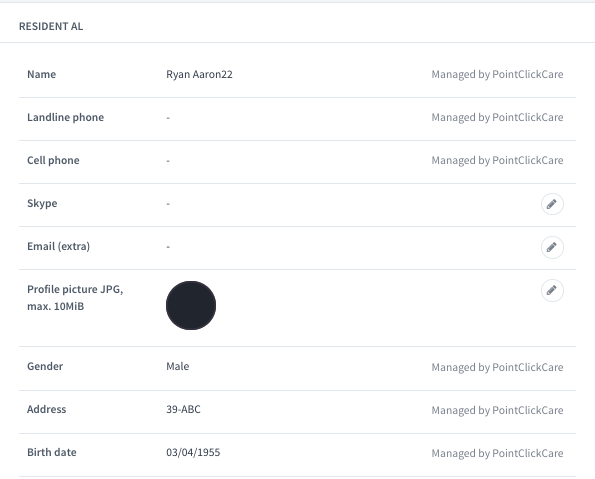
Task: Click the Profile picture edit pencil icon
Action: pyautogui.click(x=552, y=290)
